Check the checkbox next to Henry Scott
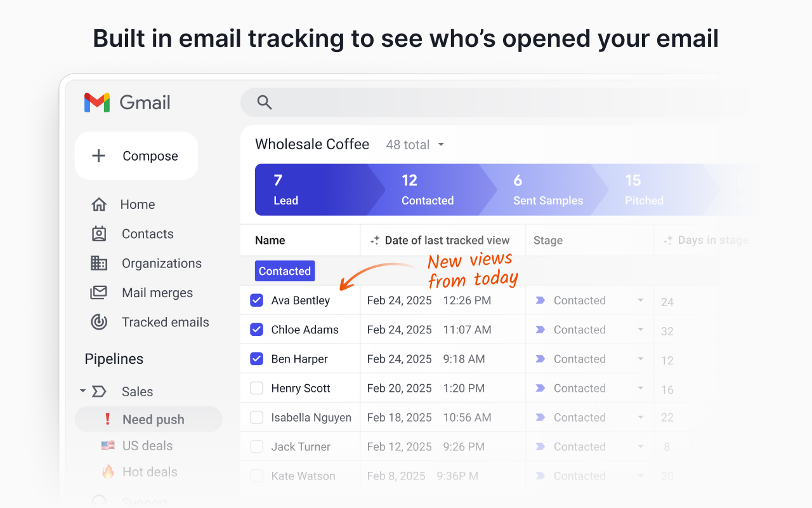The height and width of the screenshot is (508, 812). [256, 387]
